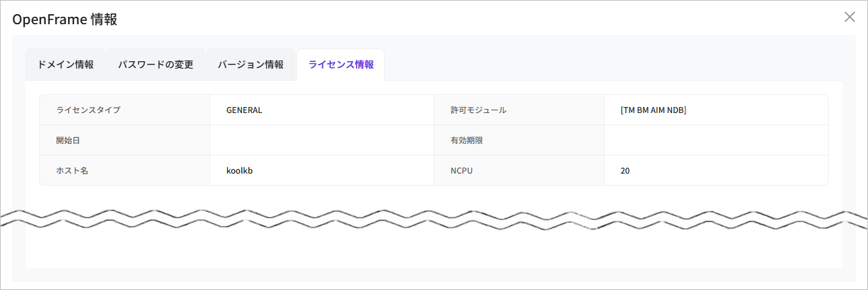Open the パスワードの変更 tab

click(156, 65)
